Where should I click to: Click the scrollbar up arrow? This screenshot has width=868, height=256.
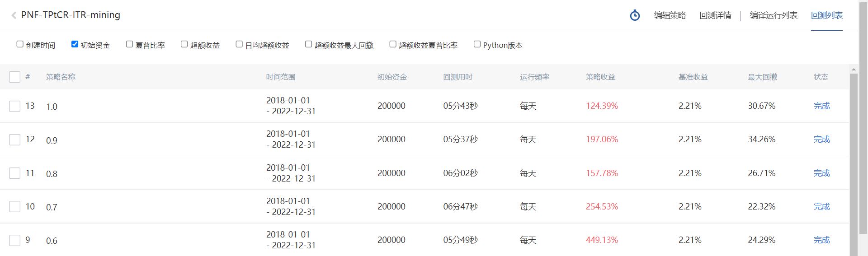(854, 70)
